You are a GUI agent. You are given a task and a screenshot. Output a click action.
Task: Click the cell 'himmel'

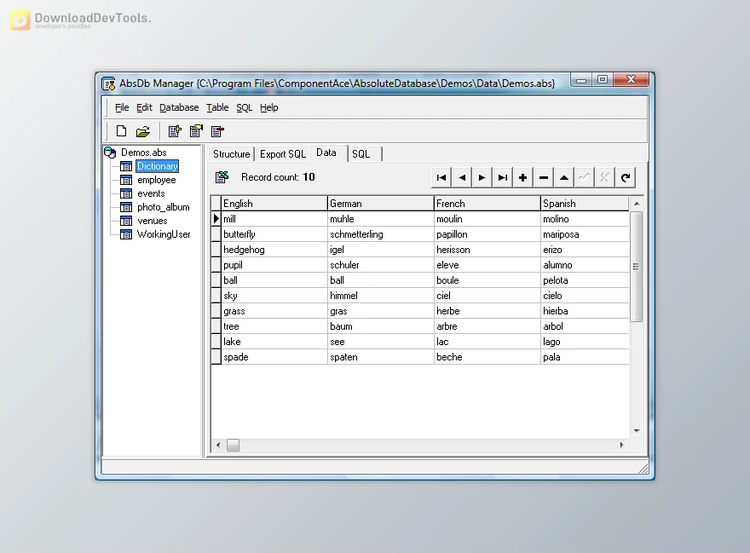pyautogui.click(x=381, y=296)
